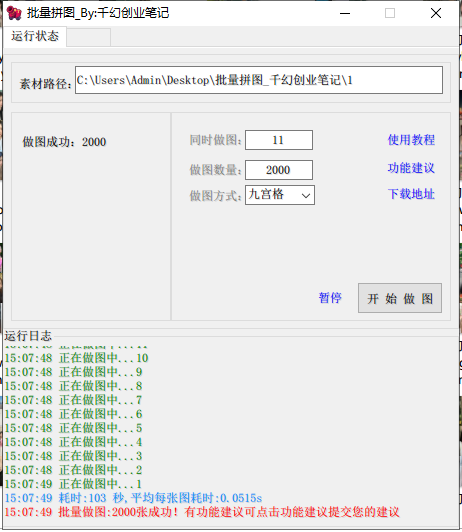The image size is (462, 532).
Task: Click the app icon in title bar
Action: [x=14, y=13]
